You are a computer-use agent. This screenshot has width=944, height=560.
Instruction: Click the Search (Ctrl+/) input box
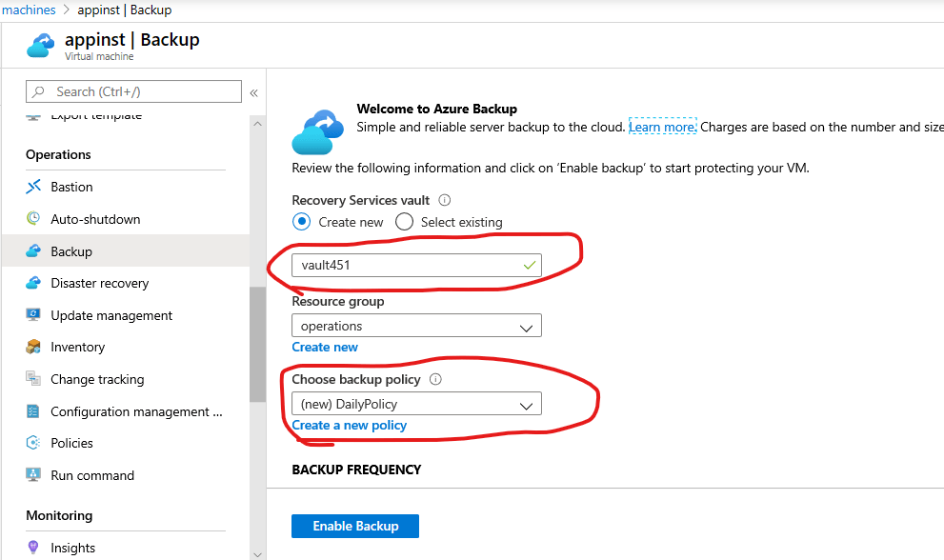pos(133,91)
